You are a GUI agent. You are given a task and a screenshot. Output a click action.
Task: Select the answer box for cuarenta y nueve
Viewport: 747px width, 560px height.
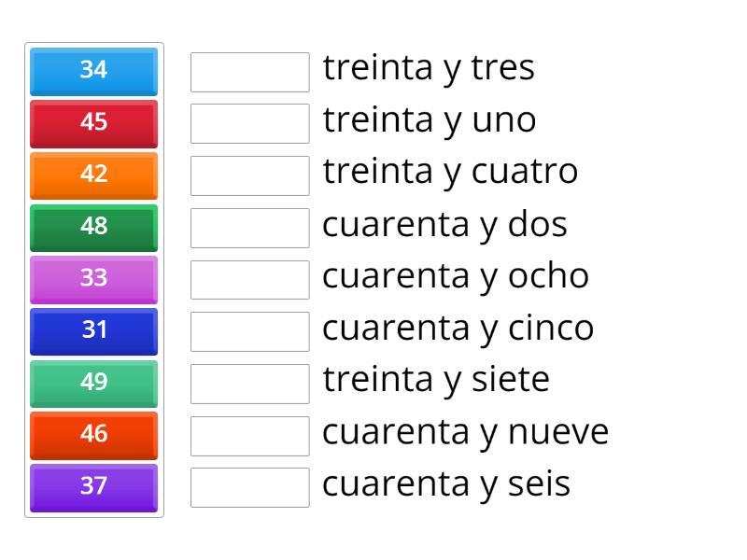[x=249, y=435]
